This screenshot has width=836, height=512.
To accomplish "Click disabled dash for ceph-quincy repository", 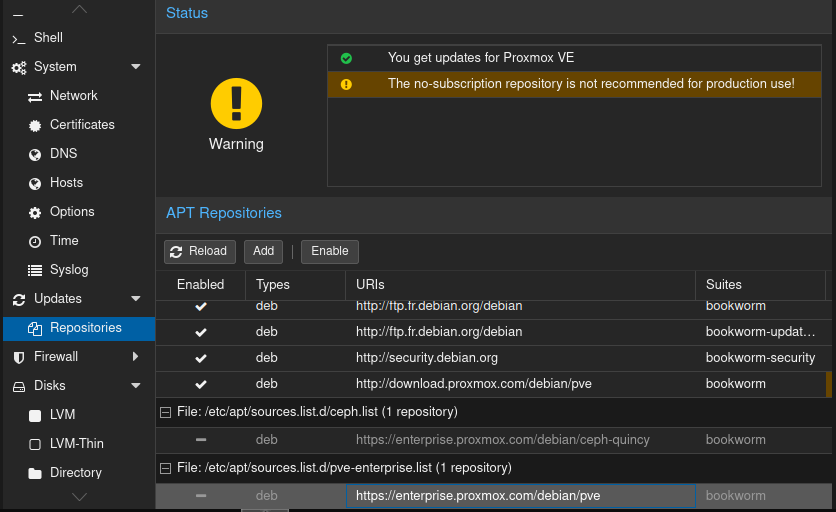I will point(201,440).
